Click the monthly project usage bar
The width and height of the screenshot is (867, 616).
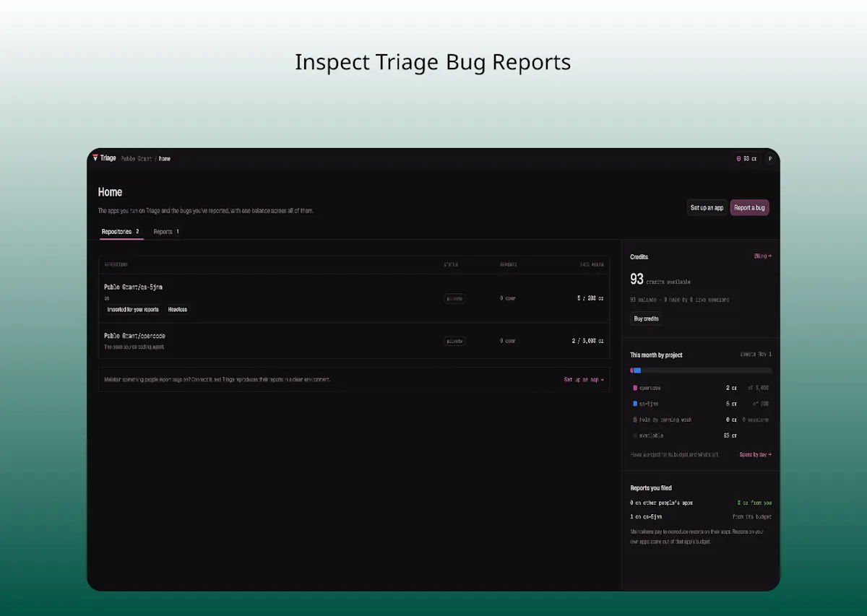(x=701, y=370)
